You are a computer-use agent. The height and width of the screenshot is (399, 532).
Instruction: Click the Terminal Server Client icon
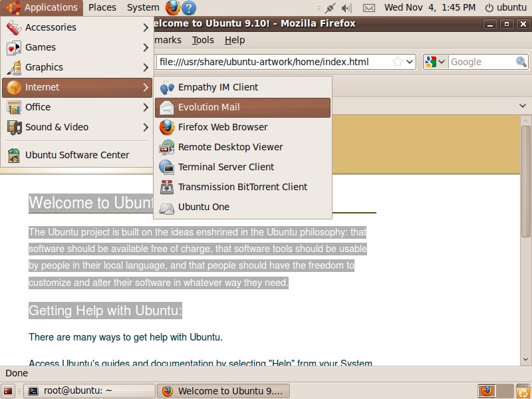click(167, 167)
